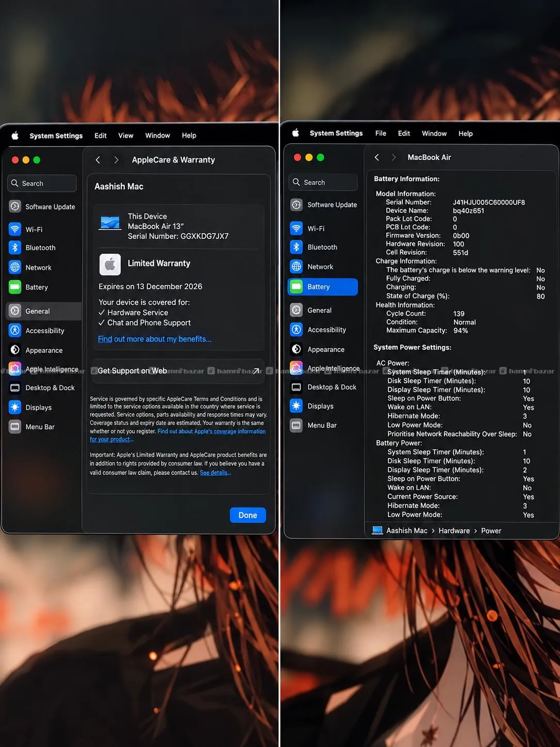Click the Limited Warranty Apple logo
560x747 pixels.
pyautogui.click(x=110, y=264)
